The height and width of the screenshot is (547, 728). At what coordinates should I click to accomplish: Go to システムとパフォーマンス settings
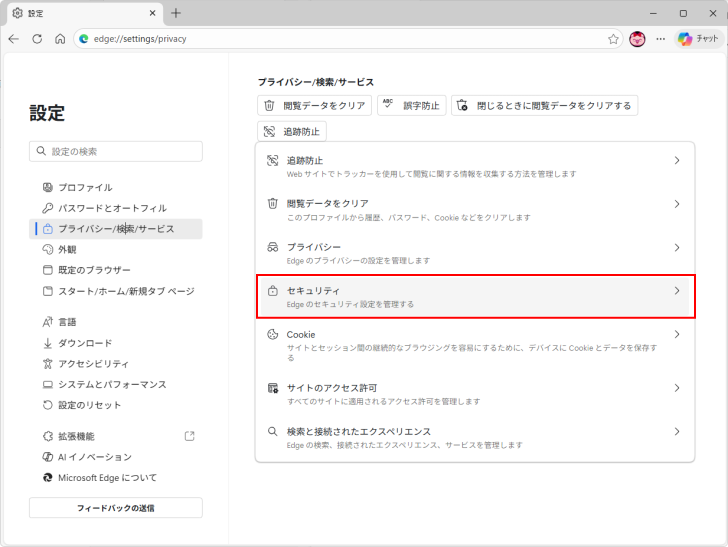(112, 384)
